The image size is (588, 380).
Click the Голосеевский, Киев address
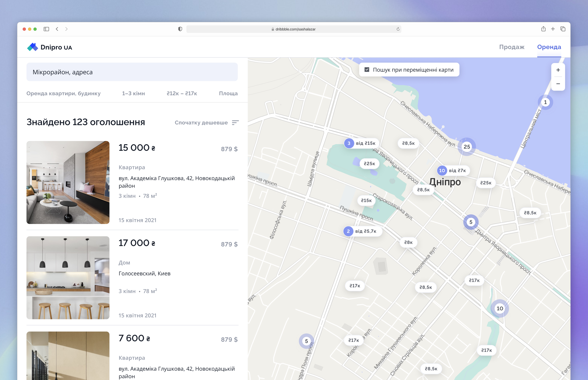point(145,273)
